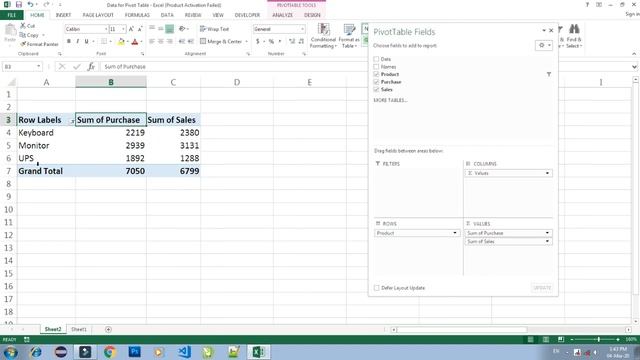The width and height of the screenshot is (640, 360).
Task: Click the Paste clipboard icon
Action: click(10, 30)
